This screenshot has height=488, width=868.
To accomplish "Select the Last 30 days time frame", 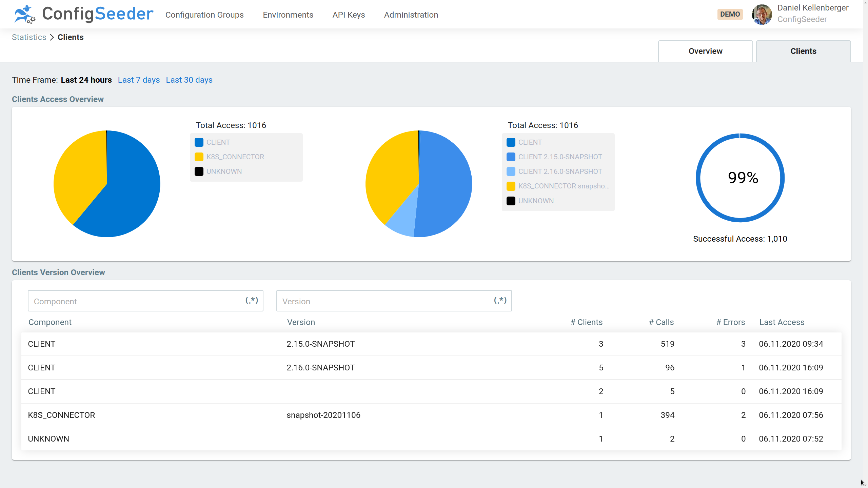I will 189,80.
